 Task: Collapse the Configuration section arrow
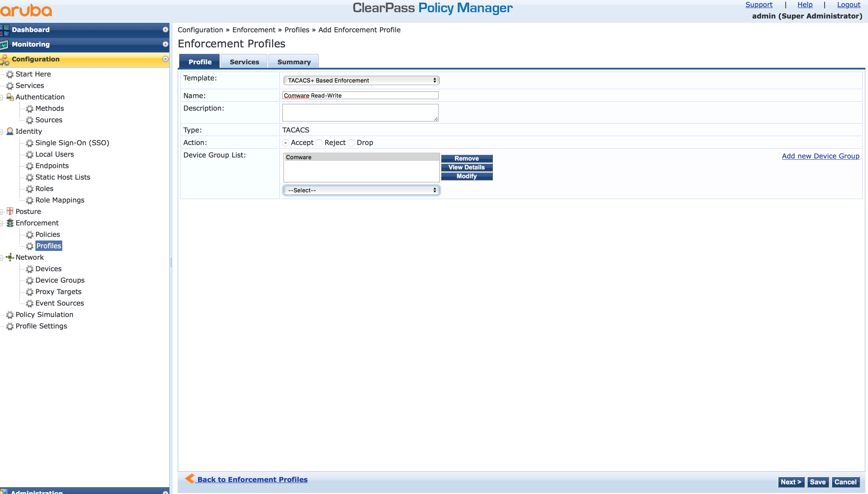tap(166, 59)
